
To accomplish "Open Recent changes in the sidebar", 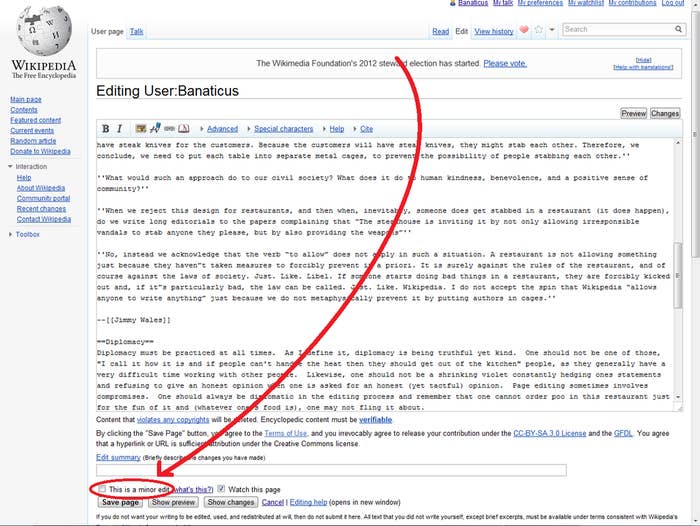I will tap(41, 209).
